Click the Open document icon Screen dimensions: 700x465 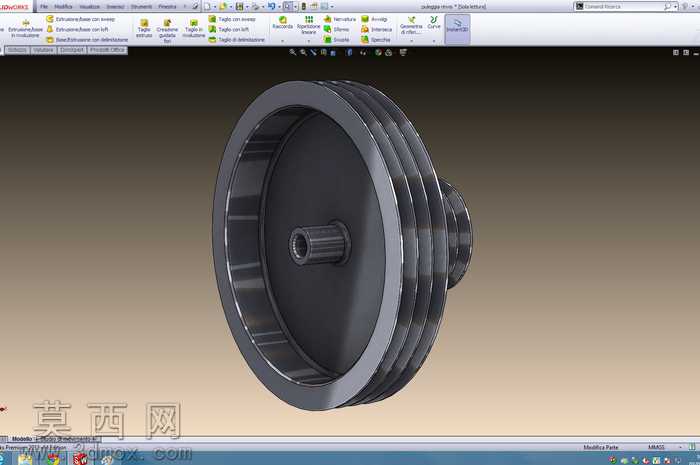tap(223, 7)
